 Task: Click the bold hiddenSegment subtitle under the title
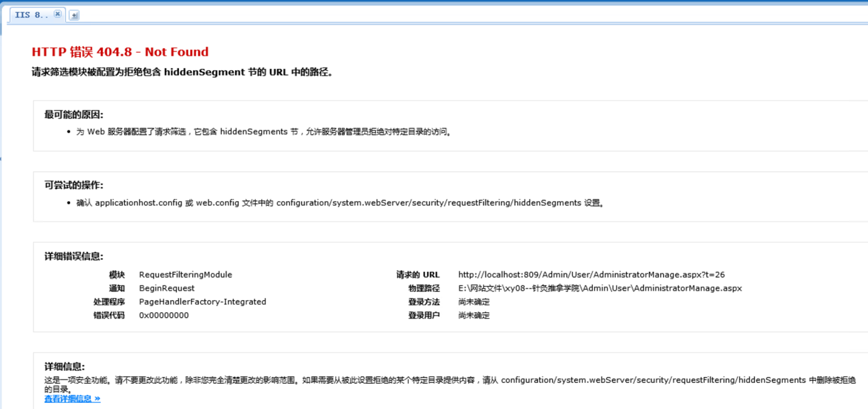pos(182,72)
